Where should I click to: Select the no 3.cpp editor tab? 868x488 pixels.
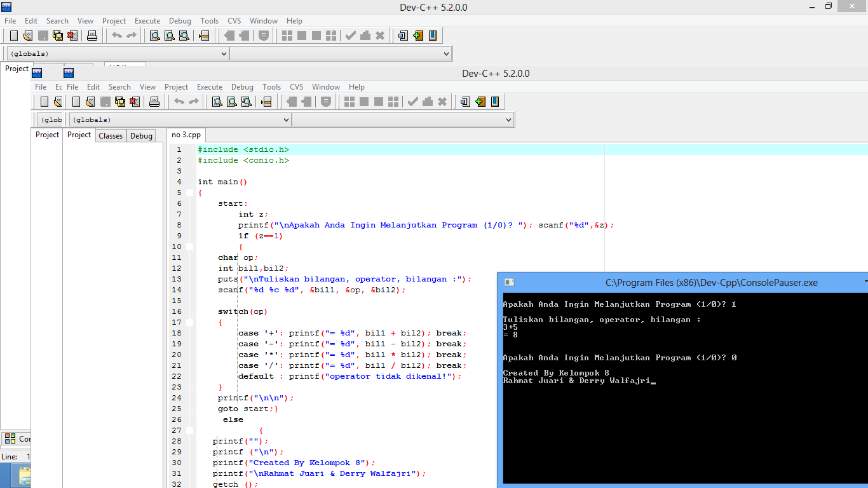[186, 135]
